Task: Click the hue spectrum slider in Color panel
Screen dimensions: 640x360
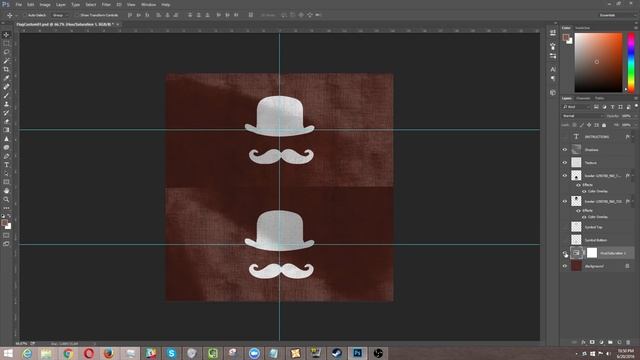Action: [x=631, y=62]
